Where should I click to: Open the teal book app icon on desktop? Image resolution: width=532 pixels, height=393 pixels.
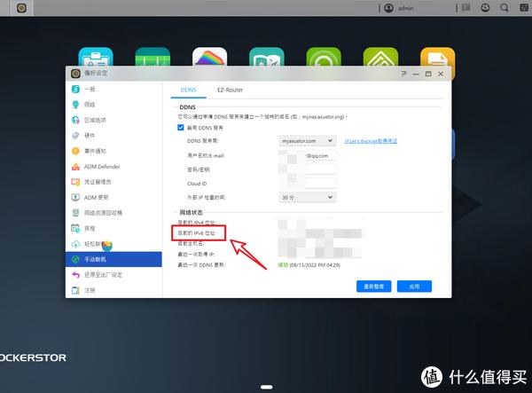tap(267, 57)
